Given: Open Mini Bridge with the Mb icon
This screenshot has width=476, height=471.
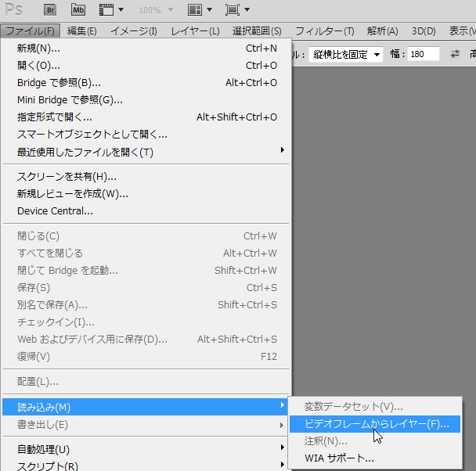Looking at the screenshot, I should coord(78,10).
